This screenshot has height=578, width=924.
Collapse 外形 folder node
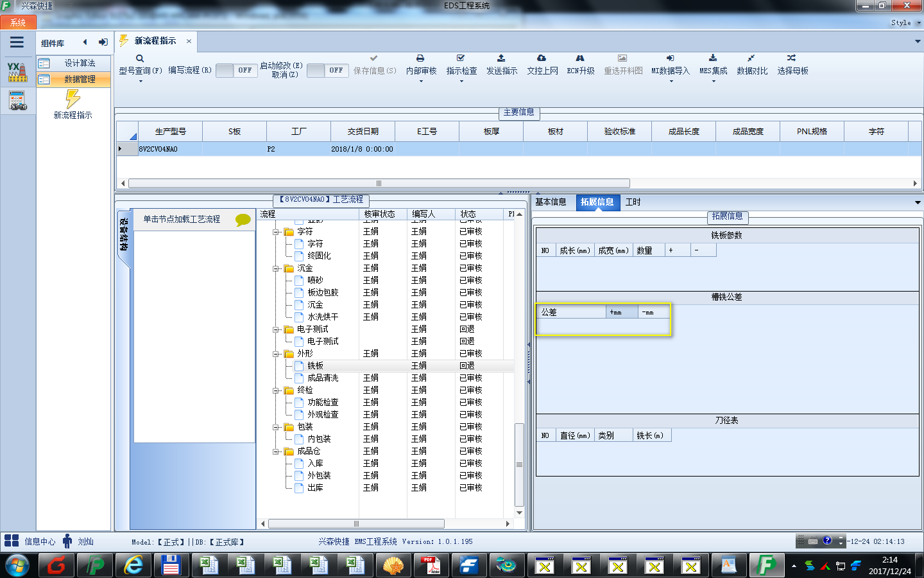tap(276, 354)
